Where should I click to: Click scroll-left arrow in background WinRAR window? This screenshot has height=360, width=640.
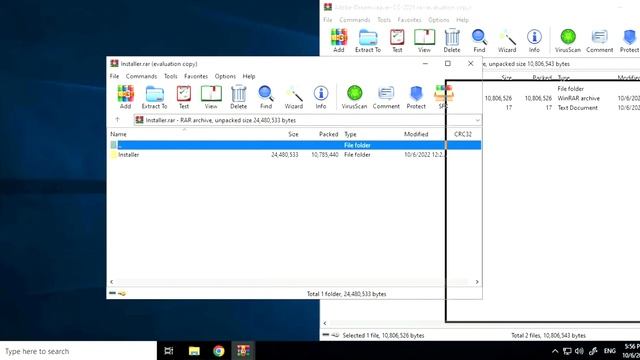point(325,323)
